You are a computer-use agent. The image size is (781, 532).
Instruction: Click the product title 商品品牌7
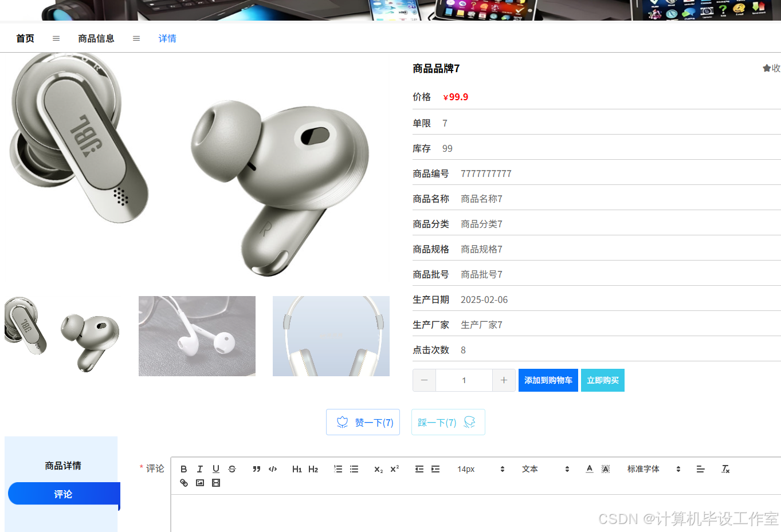[x=436, y=69]
